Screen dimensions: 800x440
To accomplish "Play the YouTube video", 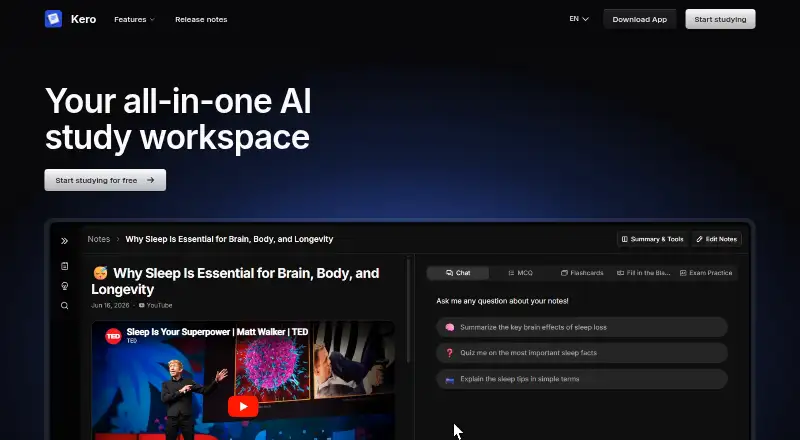I will click(243, 406).
